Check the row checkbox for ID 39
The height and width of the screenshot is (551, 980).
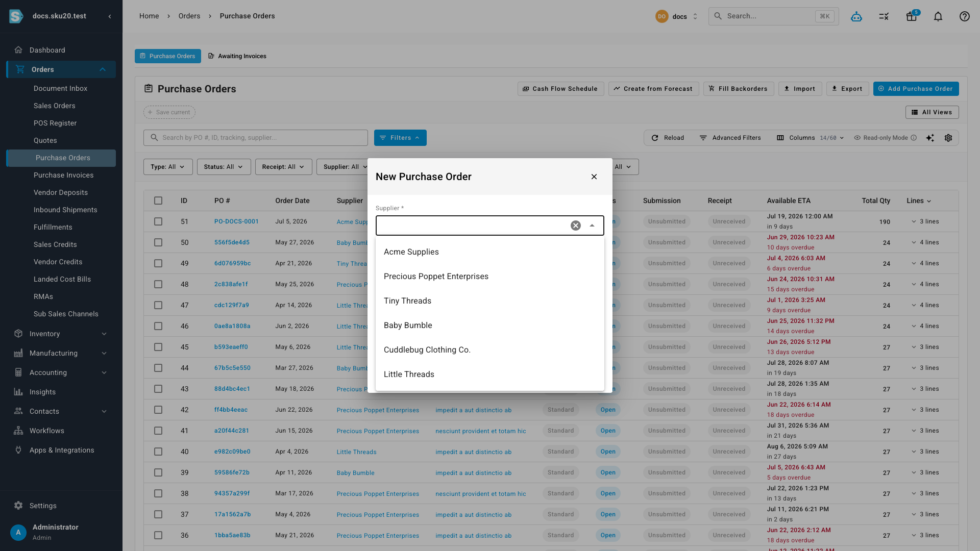pyautogui.click(x=158, y=472)
